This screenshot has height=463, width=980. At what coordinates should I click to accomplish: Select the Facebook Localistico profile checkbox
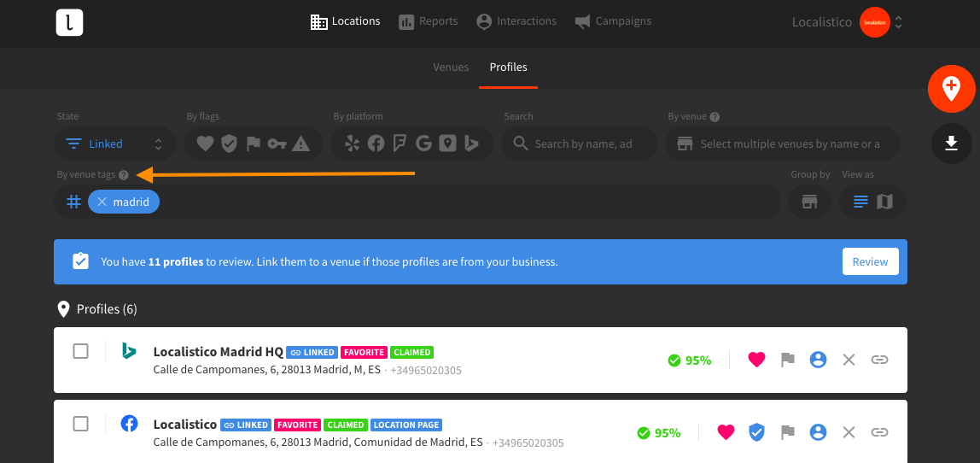80,425
